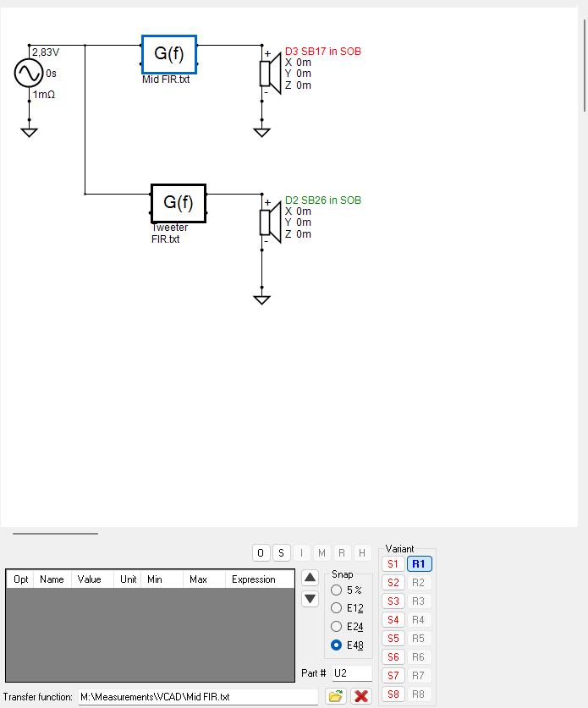Store variant S3

point(393,601)
